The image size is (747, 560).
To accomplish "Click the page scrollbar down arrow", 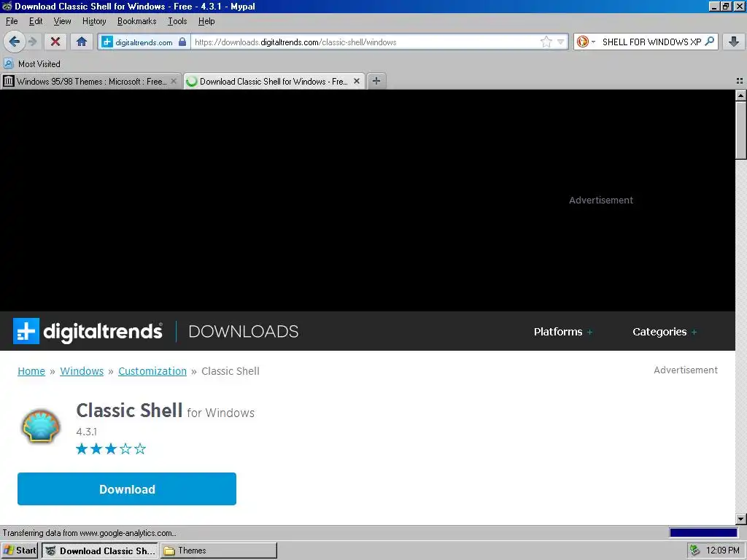I will point(741,519).
